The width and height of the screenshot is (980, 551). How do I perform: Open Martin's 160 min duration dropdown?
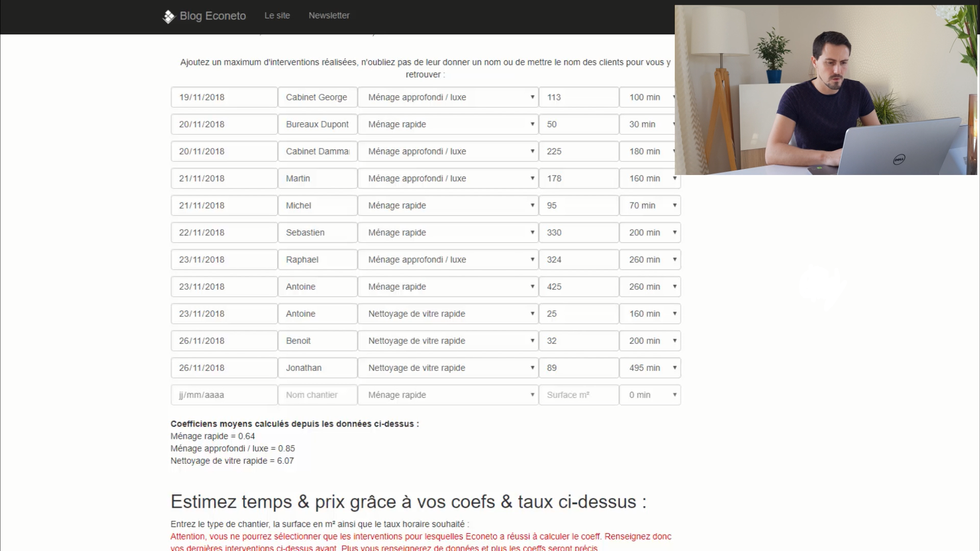(650, 178)
